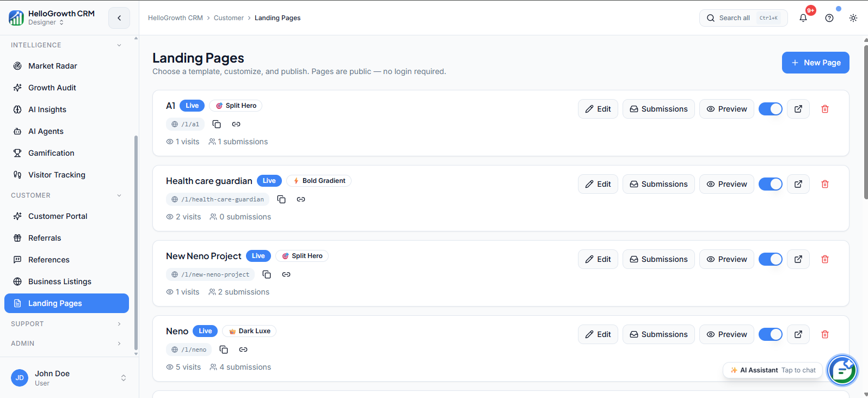868x398 pixels.
Task: Open the AI Assistant chat bubble
Action: click(x=842, y=370)
